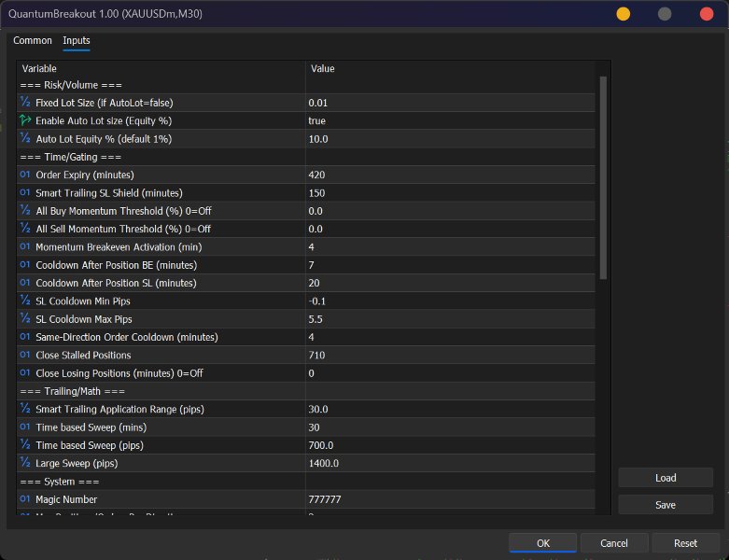Image resolution: width=729 pixels, height=560 pixels.
Task: Load a saved input preset
Action: [x=666, y=478]
